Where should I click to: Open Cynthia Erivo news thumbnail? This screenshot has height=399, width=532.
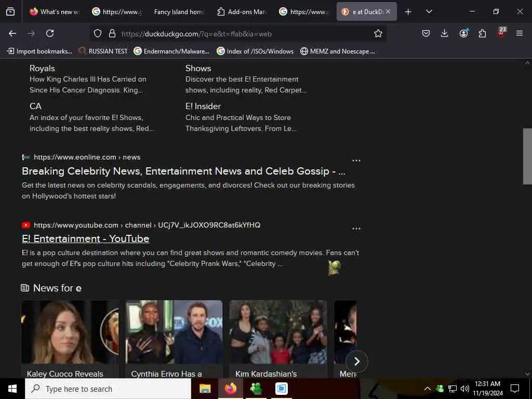point(174,332)
